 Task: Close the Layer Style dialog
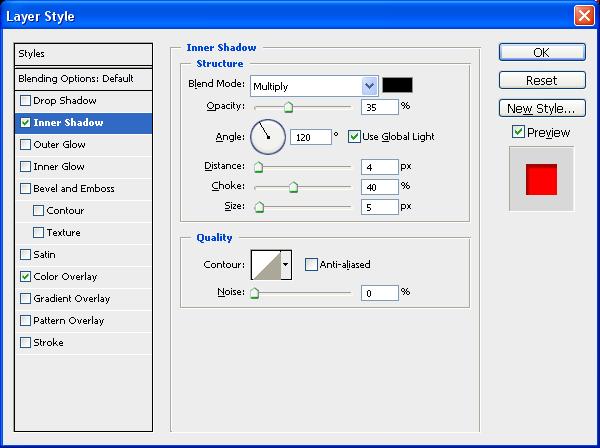point(584,16)
